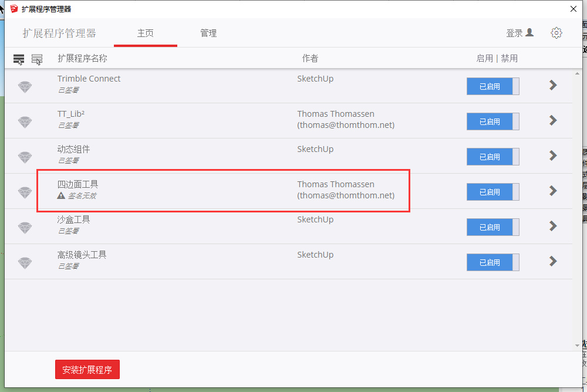Screen dimensions: 587x392
Task: Click the 扩展程序管理器 heading text
Action: 59,33
